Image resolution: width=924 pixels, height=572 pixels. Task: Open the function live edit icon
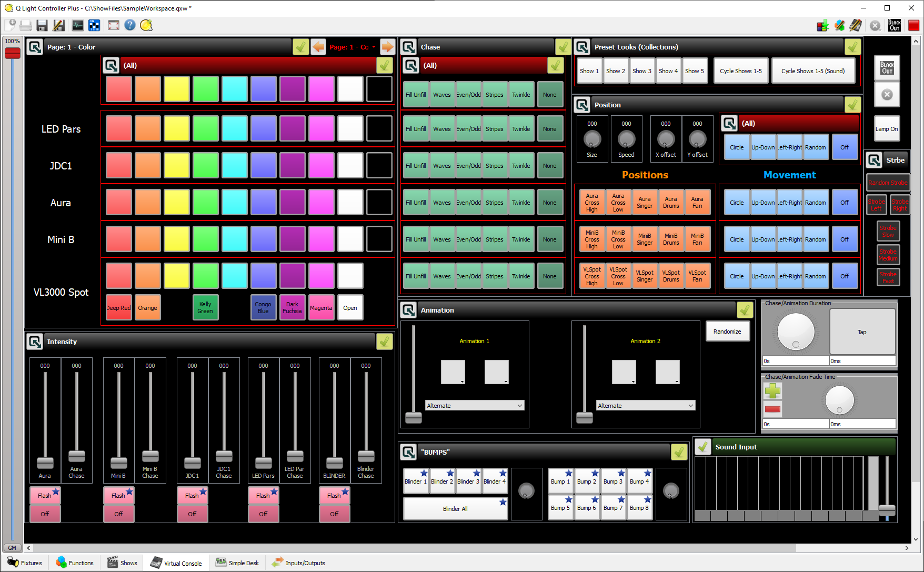tap(839, 25)
